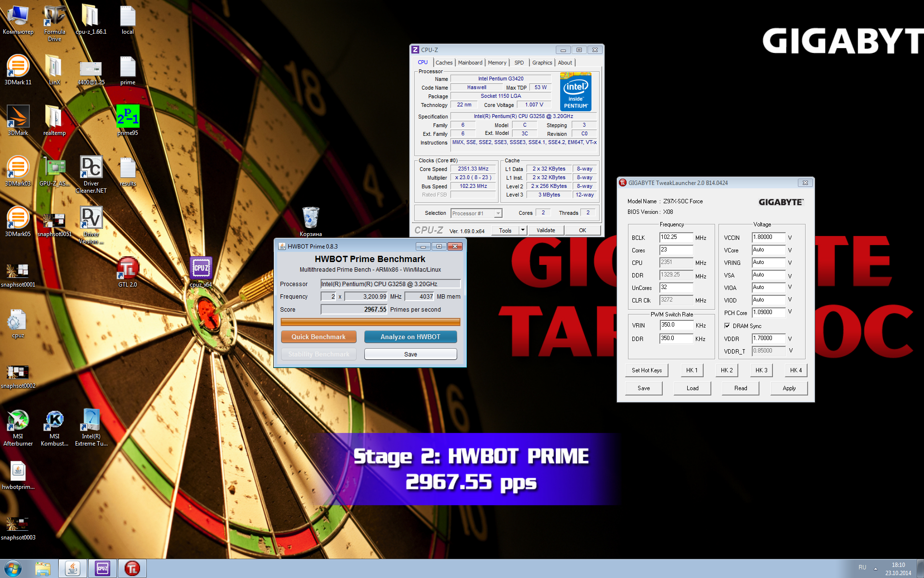
Task: Launch the prime95 icon
Action: [x=128, y=121]
